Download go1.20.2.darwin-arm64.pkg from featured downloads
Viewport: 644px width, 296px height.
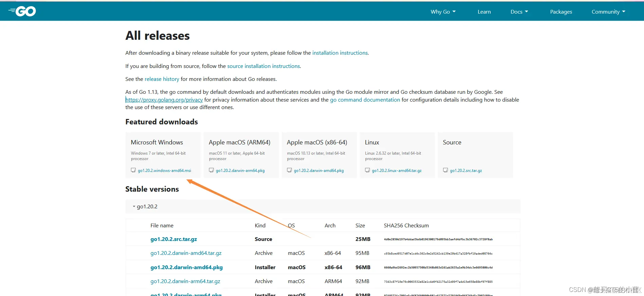tap(240, 171)
